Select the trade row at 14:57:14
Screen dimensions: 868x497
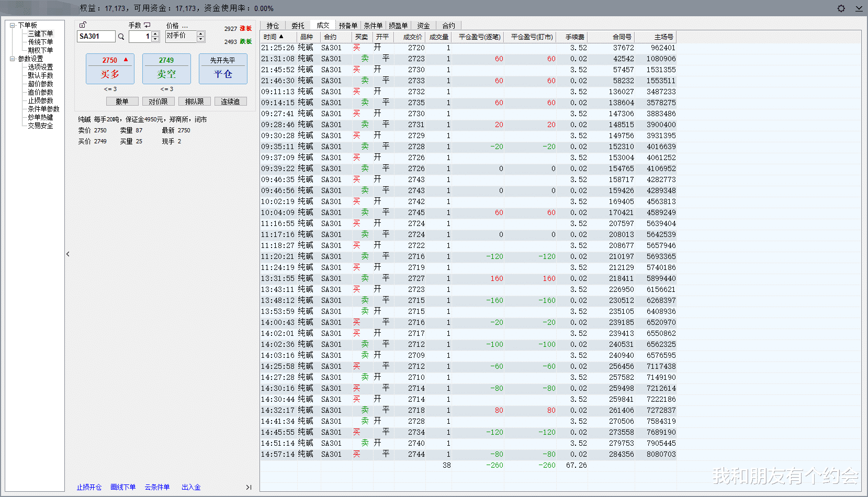pos(468,454)
